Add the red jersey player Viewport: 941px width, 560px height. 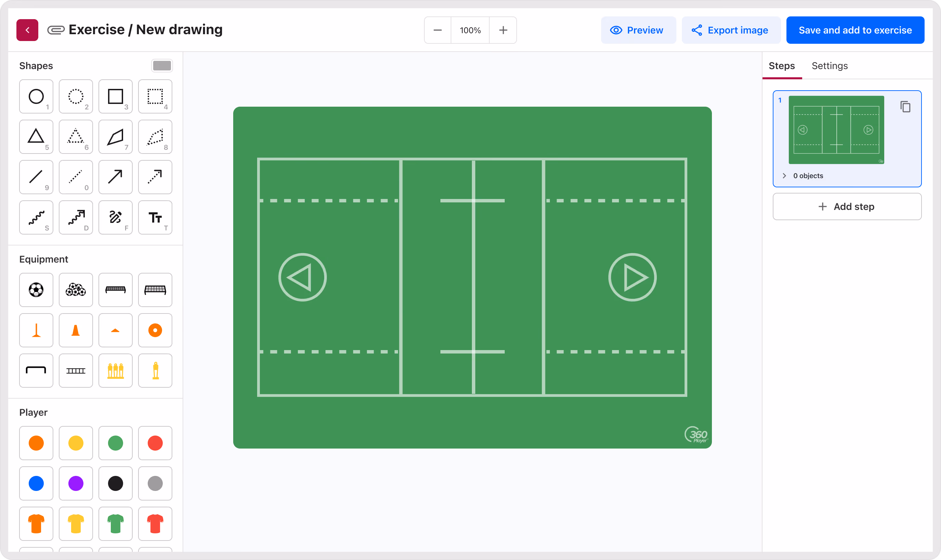(x=155, y=524)
